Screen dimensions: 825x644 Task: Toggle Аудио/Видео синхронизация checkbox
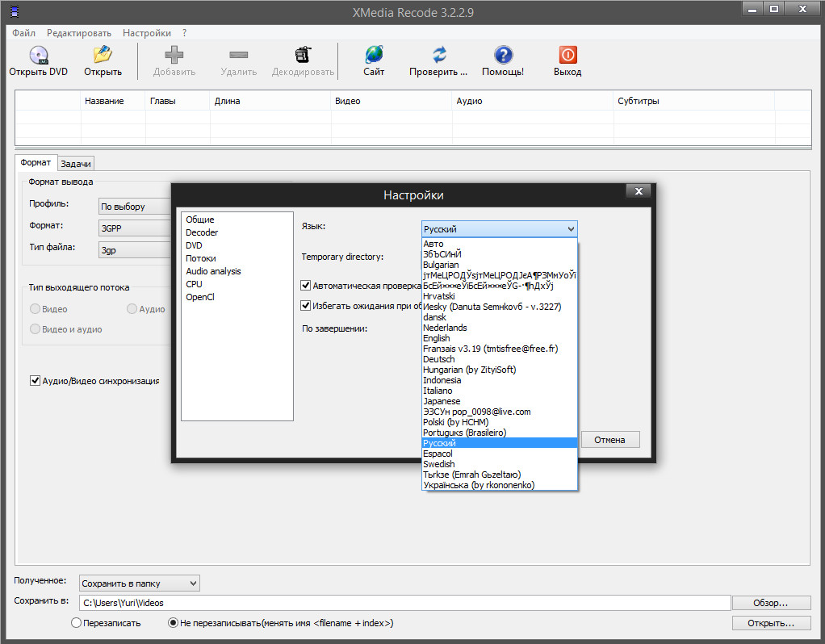coord(35,380)
